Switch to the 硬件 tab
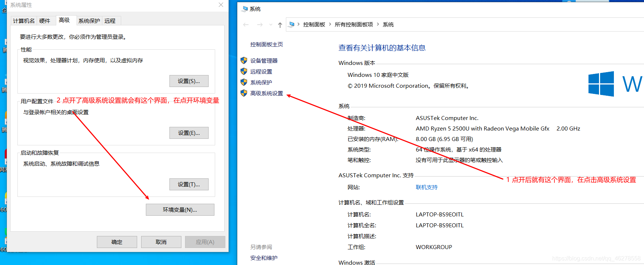Image resolution: width=644 pixels, height=265 pixels. click(45, 21)
